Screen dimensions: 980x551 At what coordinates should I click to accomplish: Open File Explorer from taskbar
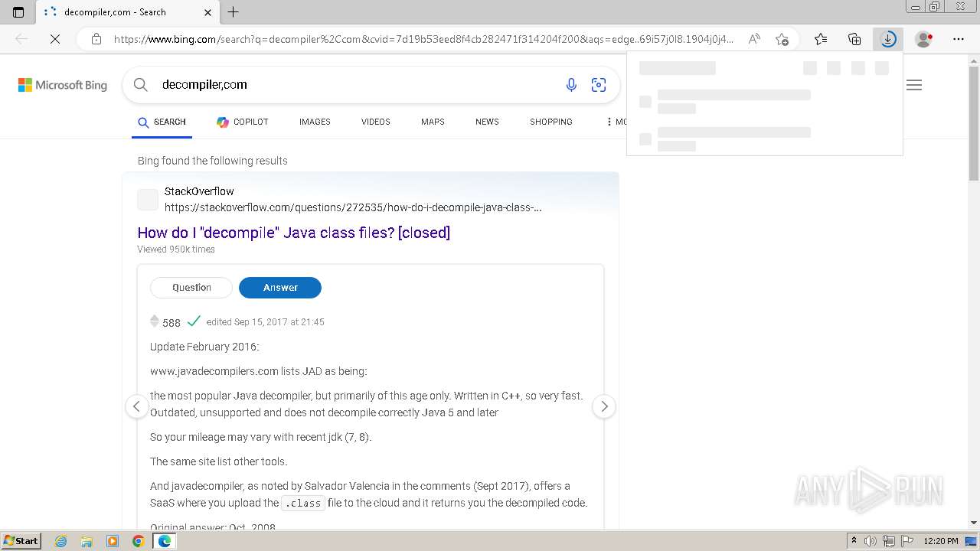click(87, 541)
